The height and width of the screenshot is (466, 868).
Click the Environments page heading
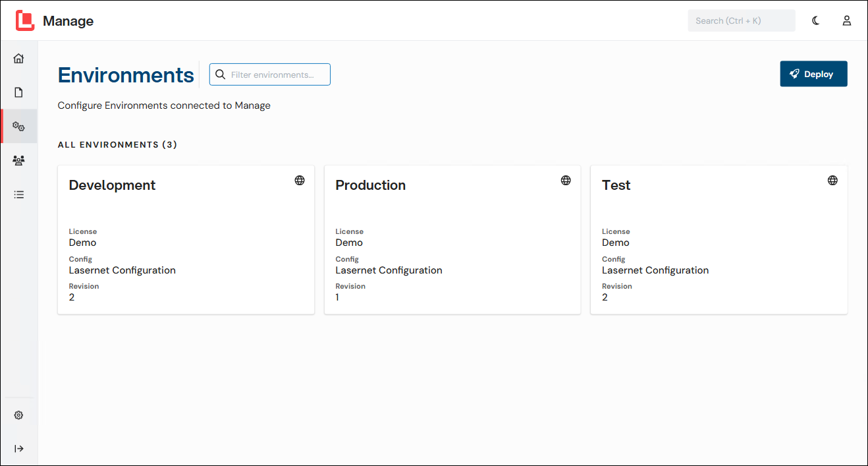126,75
